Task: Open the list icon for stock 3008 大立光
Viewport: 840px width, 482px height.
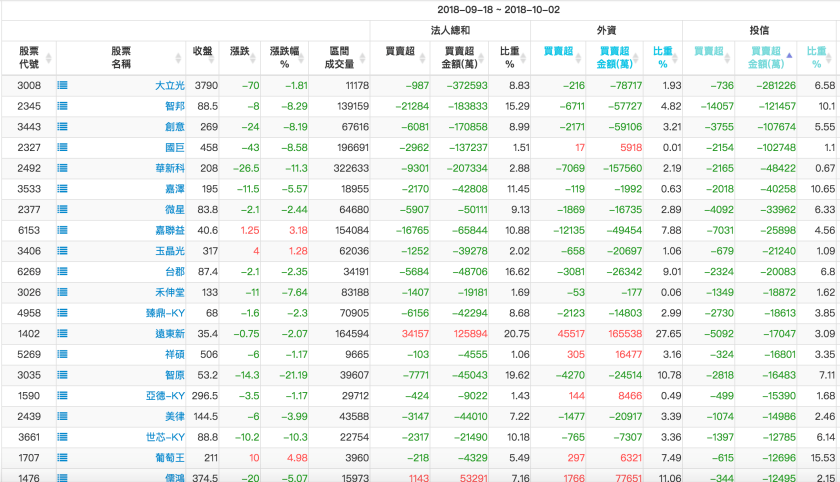Action: pos(62,85)
